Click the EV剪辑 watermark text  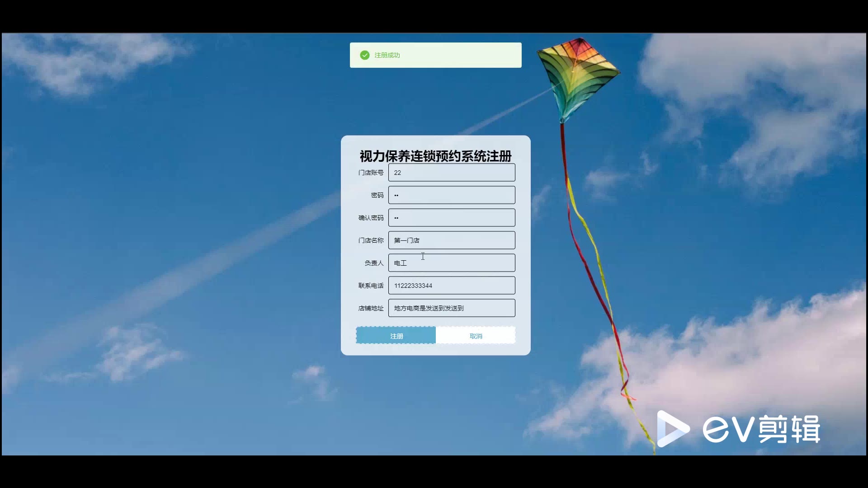[761, 429]
